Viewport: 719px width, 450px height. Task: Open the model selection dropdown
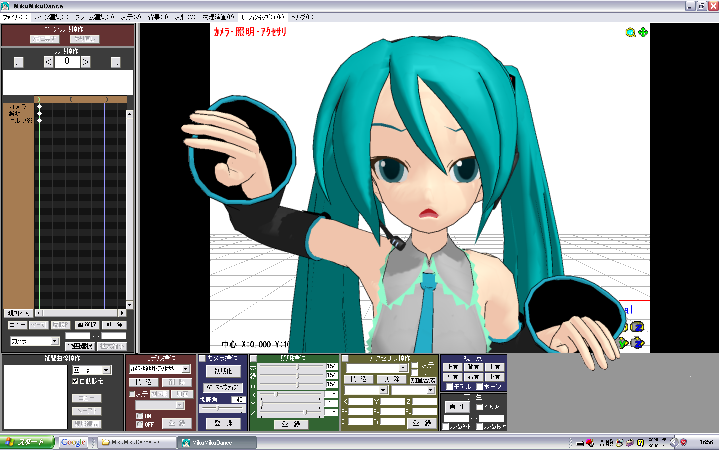tap(160, 369)
